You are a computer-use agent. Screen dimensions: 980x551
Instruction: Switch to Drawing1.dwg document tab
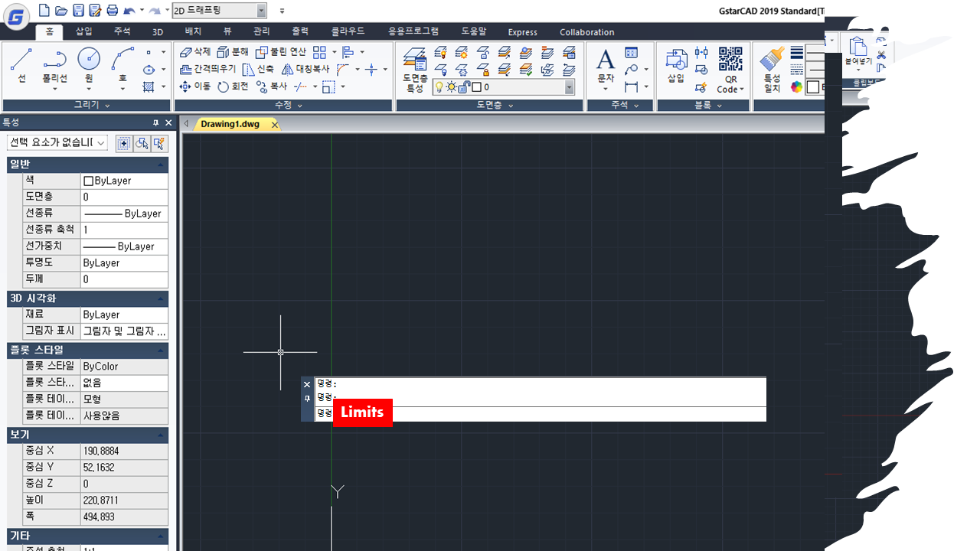click(x=230, y=124)
